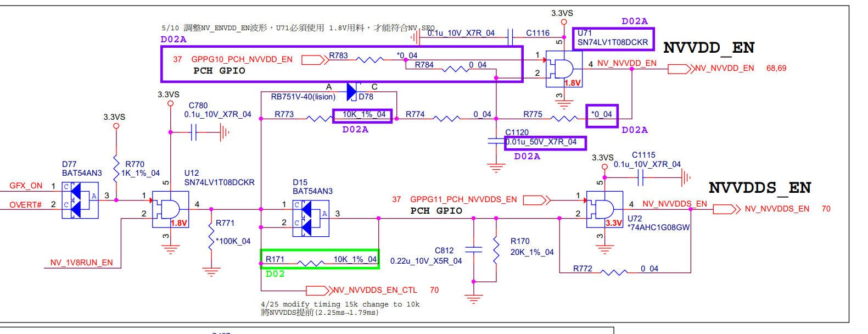This screenshot has height=334, width=868.
Task: Select the page number 70 beside NV_NVVDDS_EN
Action: pyautogui.click(x=826, y=209)
